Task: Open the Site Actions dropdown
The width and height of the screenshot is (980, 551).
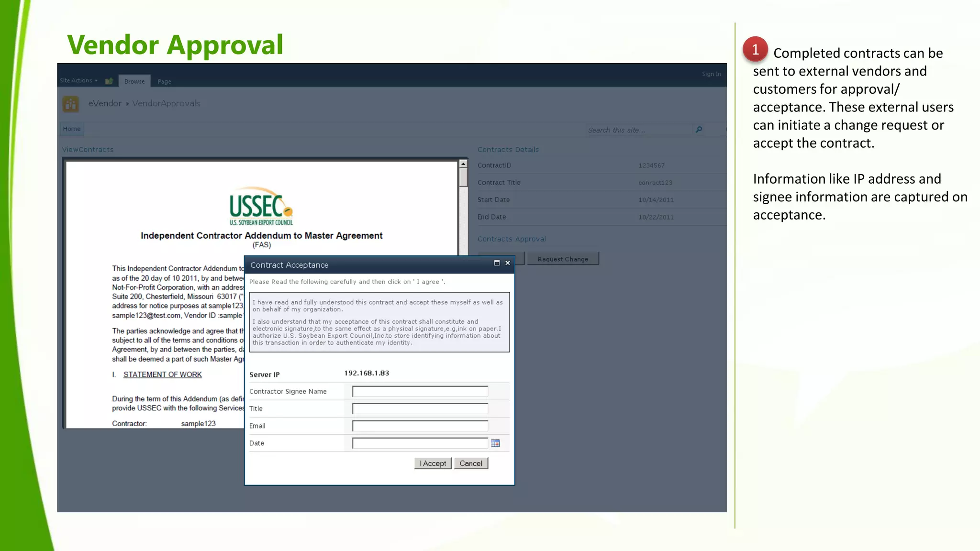Action: click(x=78, y=80)
